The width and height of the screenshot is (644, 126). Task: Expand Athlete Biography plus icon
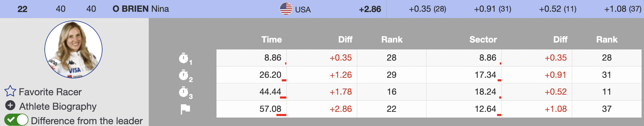coord(10,106)
